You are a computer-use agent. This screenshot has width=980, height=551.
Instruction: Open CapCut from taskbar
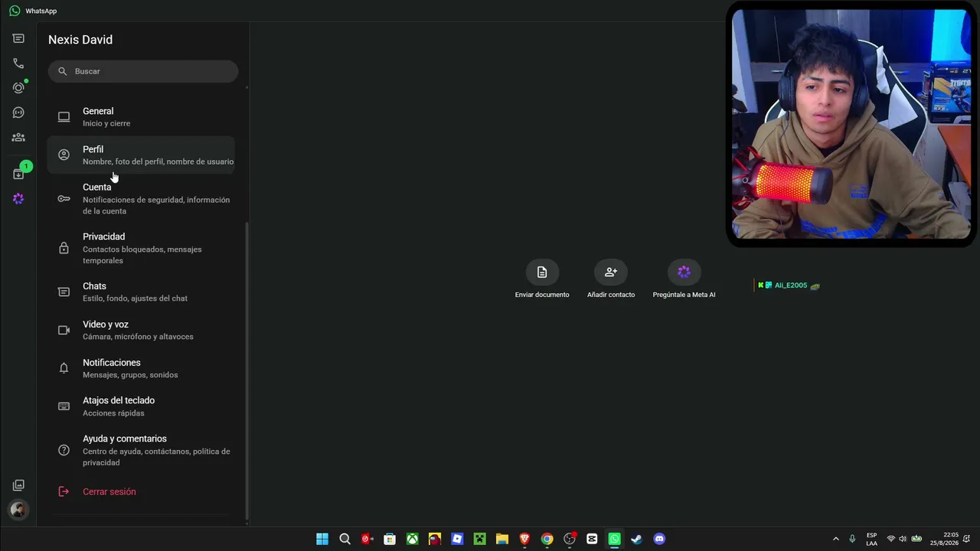[x=592, y=539]
